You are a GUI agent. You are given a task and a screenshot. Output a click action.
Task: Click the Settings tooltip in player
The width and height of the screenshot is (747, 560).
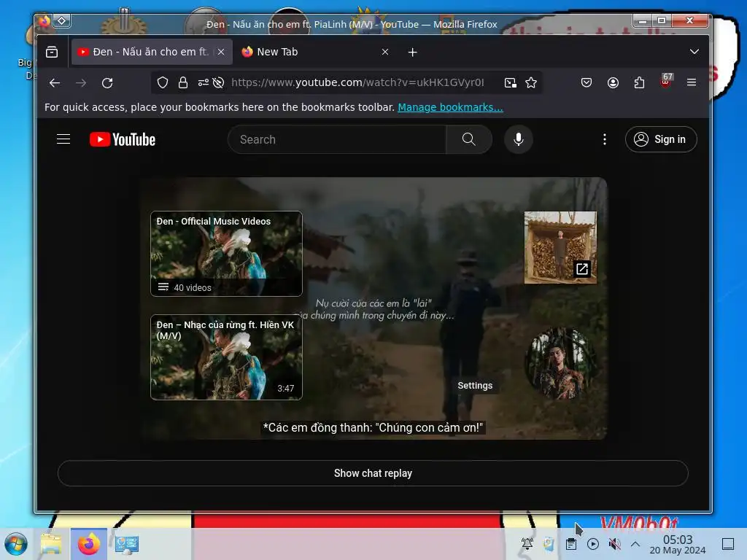475,385
